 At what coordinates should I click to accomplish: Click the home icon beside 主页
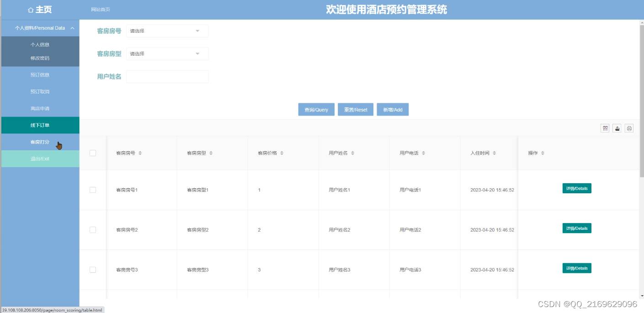(31, 10)
